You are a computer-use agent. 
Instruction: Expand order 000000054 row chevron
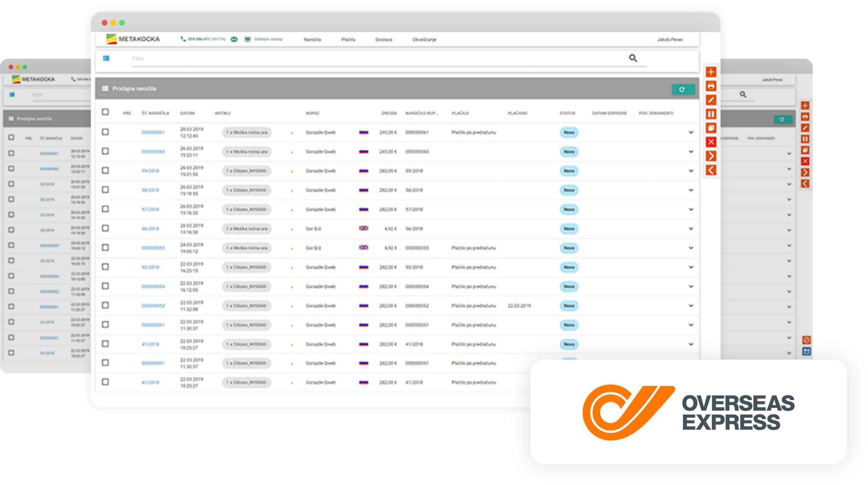pyautogui.click(x=691, y=286)
